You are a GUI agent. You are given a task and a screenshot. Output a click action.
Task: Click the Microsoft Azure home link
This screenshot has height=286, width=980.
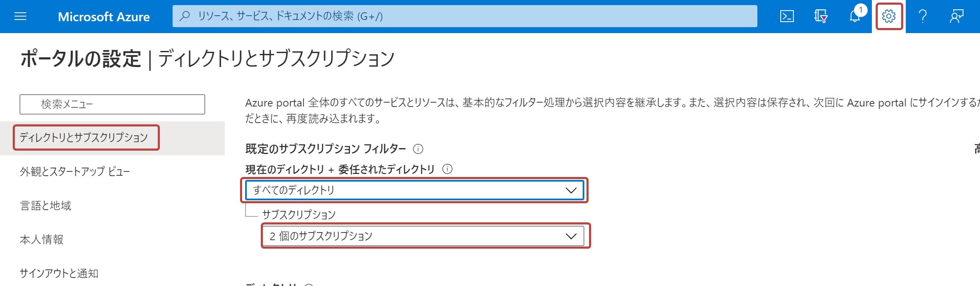coord(104,17)
